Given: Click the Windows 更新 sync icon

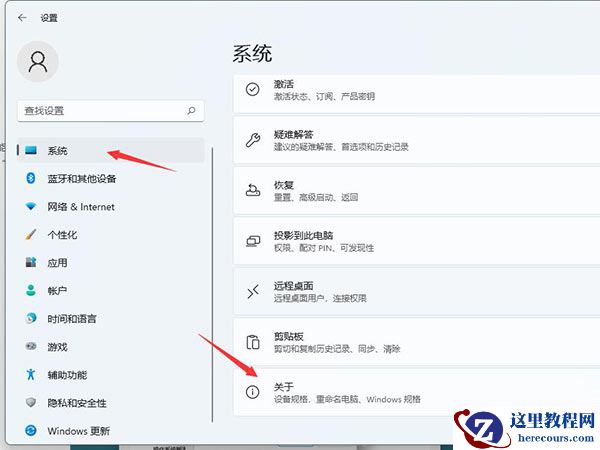Looking at the screenshot, I should pyautogui.click(x=31, y=430).
